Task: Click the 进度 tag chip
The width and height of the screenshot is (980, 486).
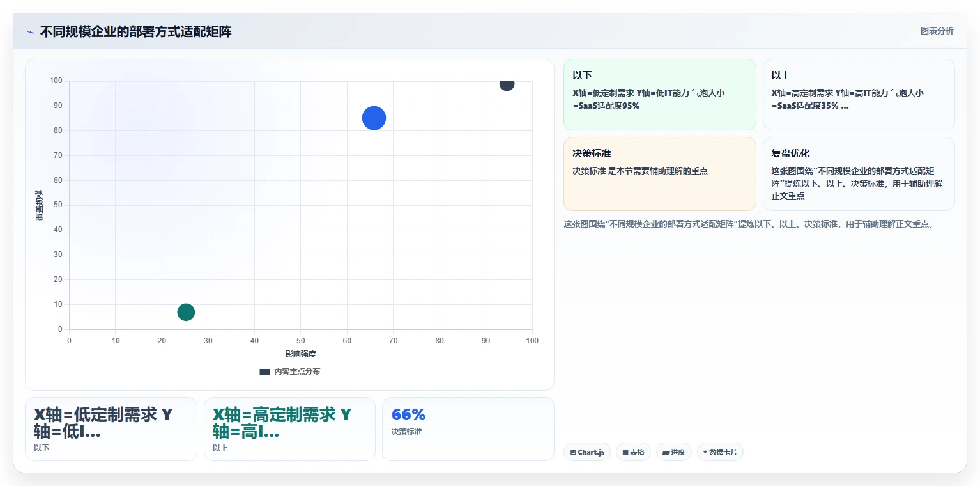Action: coord(674,452)
